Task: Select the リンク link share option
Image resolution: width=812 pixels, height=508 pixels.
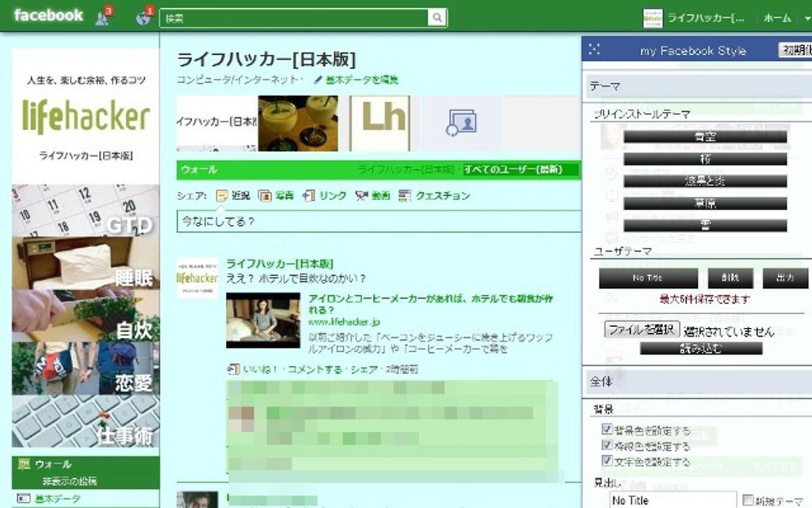Action: coord(325,196)
